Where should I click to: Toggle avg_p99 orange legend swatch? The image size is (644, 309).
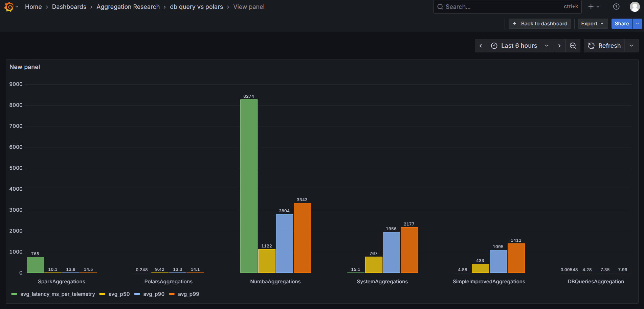pyautogui.click(x=172, y=294)
